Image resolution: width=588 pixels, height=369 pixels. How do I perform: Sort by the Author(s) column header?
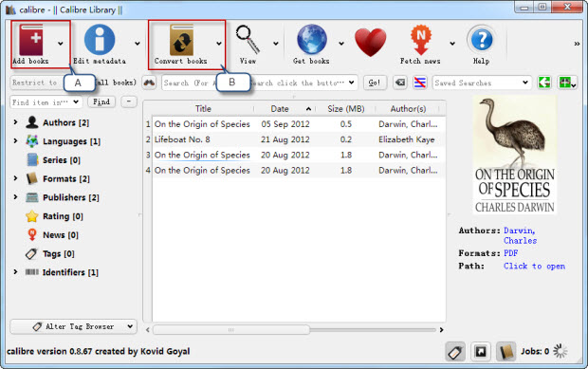coord(408,109)
